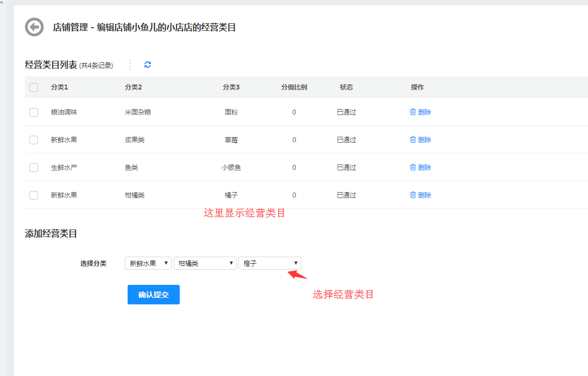Open the 新鲜水果 first-level category dropdown
588x376 pixels.
[x=148, y=263]
